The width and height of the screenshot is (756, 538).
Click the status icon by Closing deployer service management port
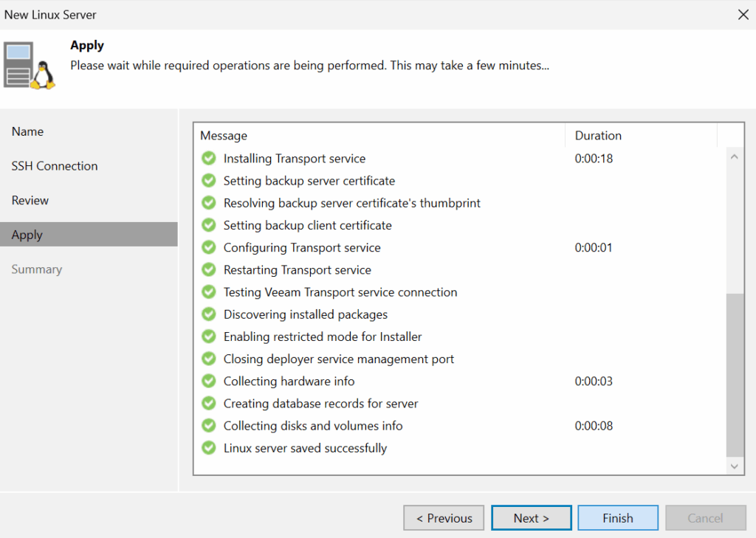209,359
